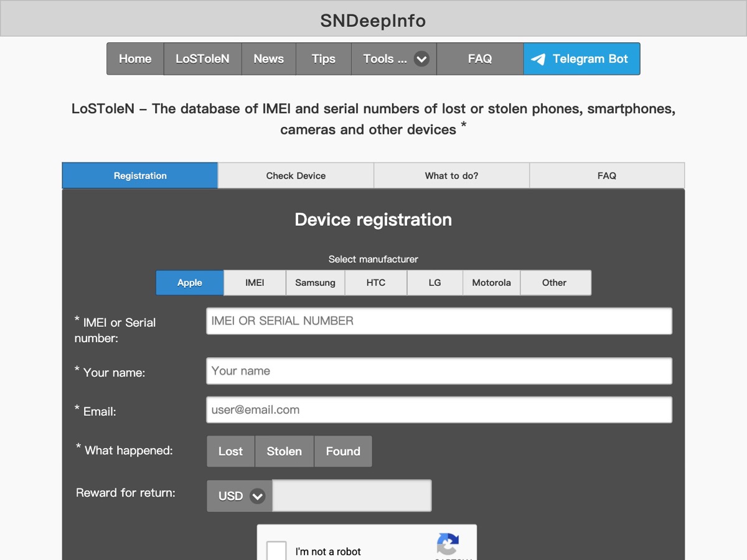Choose Samsung as manufacturer
The image size is (747, 560).
(x=315, y=282)
